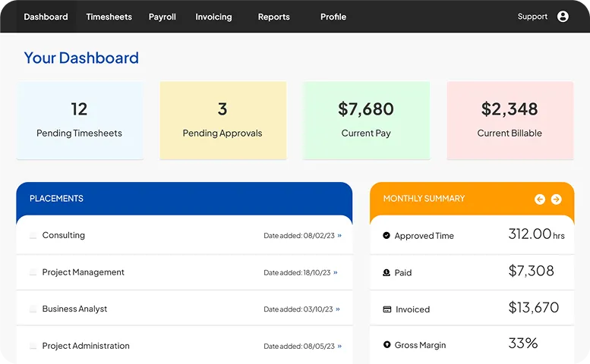The width and height of the screenshot is (590, 364).
Task: Click the Paid icon
Action: coord(386,272)
